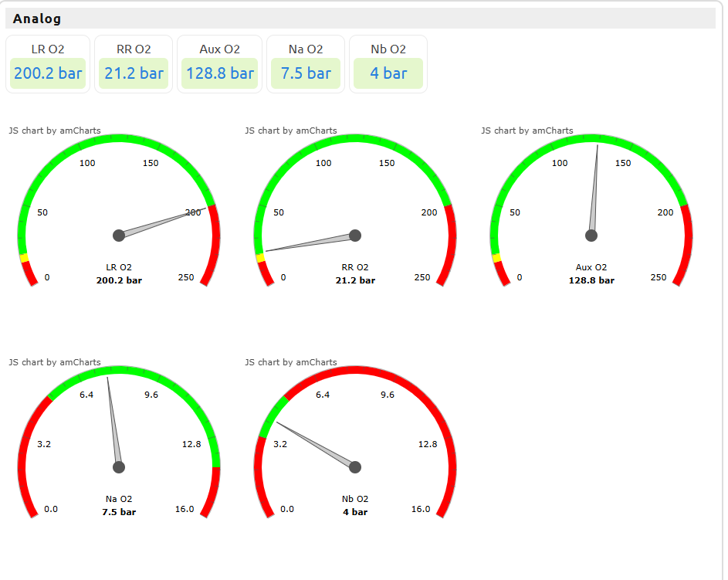The image size is (728, 580).
Task: Toggle the Na O2 gauge center knob
Action: pos(118,466)
